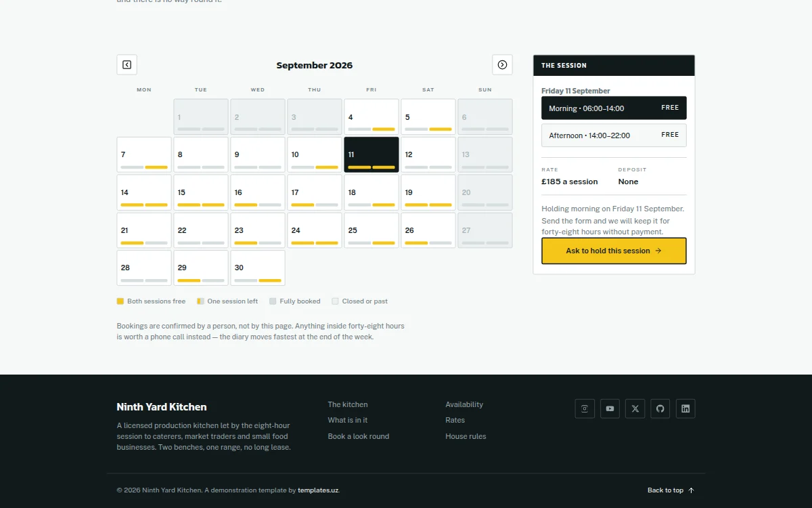812x508 pixels.
Task: Open the Instagram footer icon
Action: (x=585, y=408)
